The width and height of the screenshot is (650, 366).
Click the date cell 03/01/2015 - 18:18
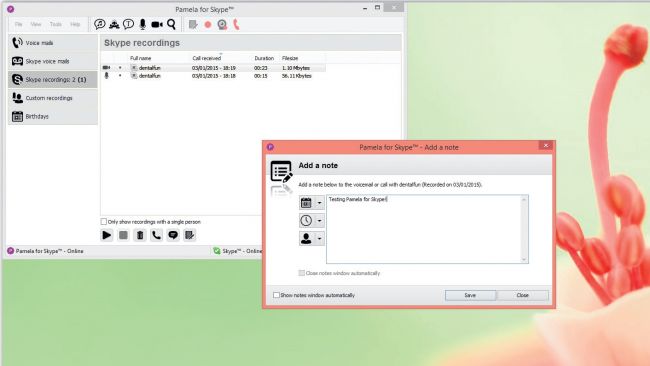tap(213, 76)
